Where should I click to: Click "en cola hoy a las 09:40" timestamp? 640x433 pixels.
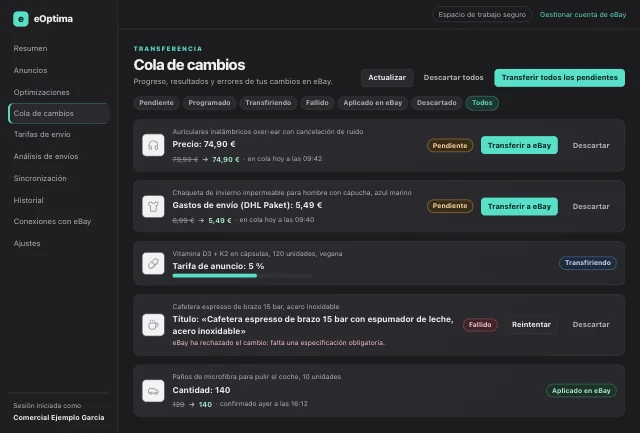click(x=277, y=220)
